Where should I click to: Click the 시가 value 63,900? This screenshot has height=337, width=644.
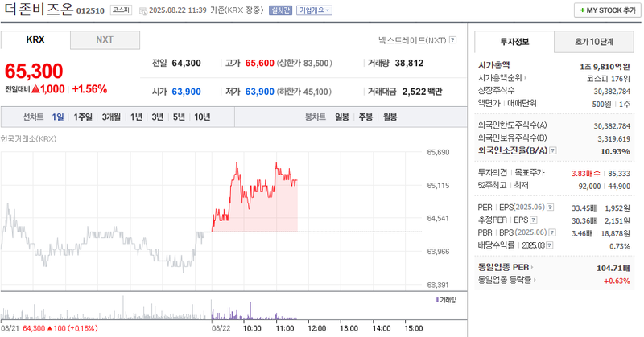click(x=187, y=92)
